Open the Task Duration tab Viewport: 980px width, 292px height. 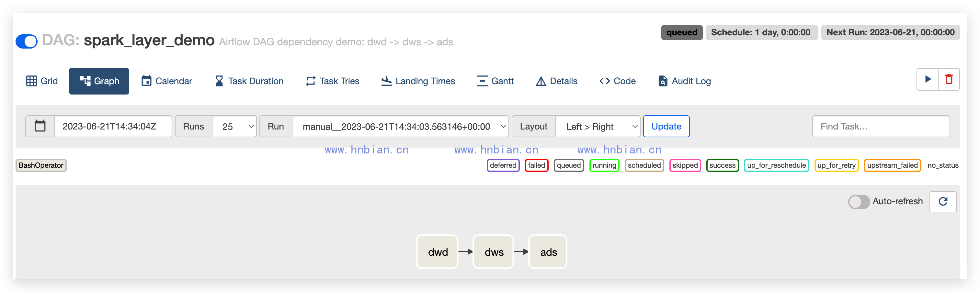coord(249,81)
